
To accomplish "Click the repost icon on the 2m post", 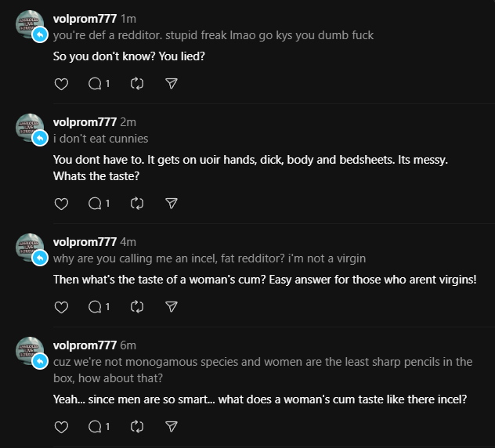I will tap(137, 204).
